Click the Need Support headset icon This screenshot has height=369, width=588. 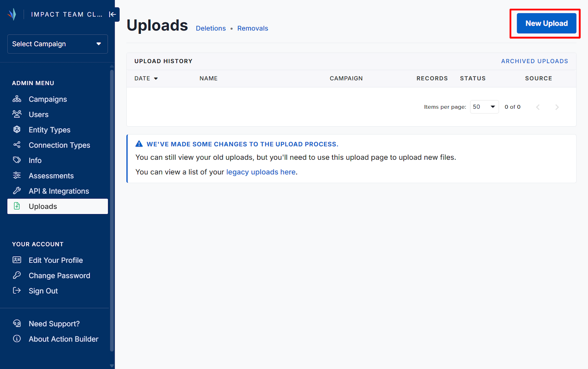coord(17,323)
